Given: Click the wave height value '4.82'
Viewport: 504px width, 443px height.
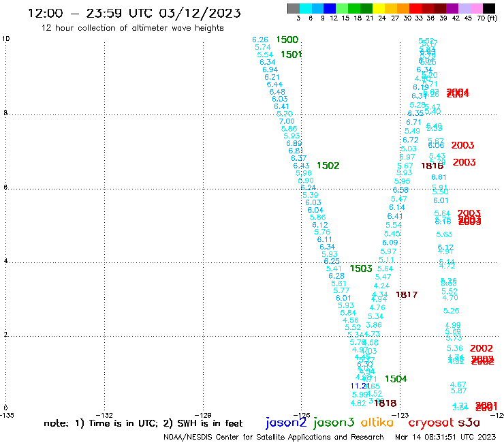Looking at the screenshot, I should coord(358,403).
